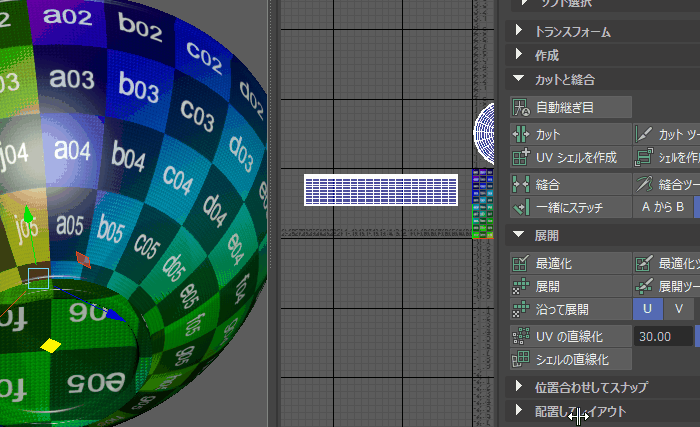Click the blue Z-axis arrow of the manipulator
The image size is (700, 427).
(117, 316)
